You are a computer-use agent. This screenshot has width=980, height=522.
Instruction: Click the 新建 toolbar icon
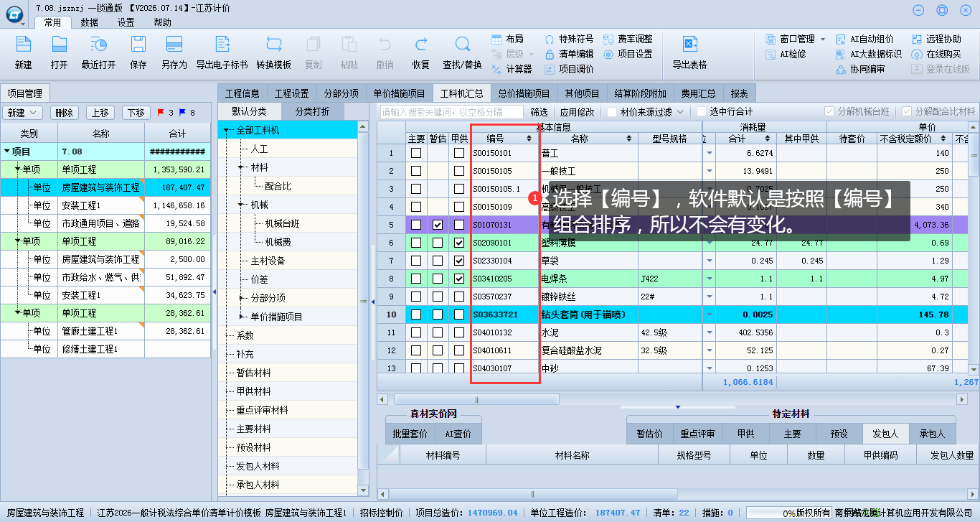[x=23, y=52]
